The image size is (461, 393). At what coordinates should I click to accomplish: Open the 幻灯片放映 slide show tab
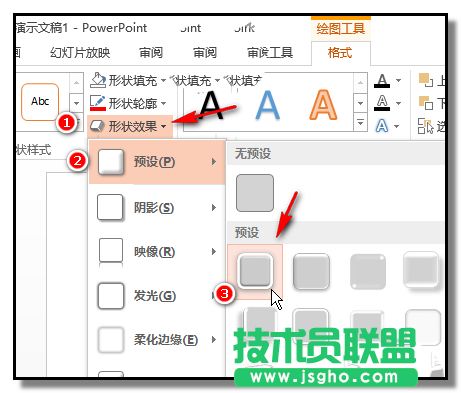point(80,53)
